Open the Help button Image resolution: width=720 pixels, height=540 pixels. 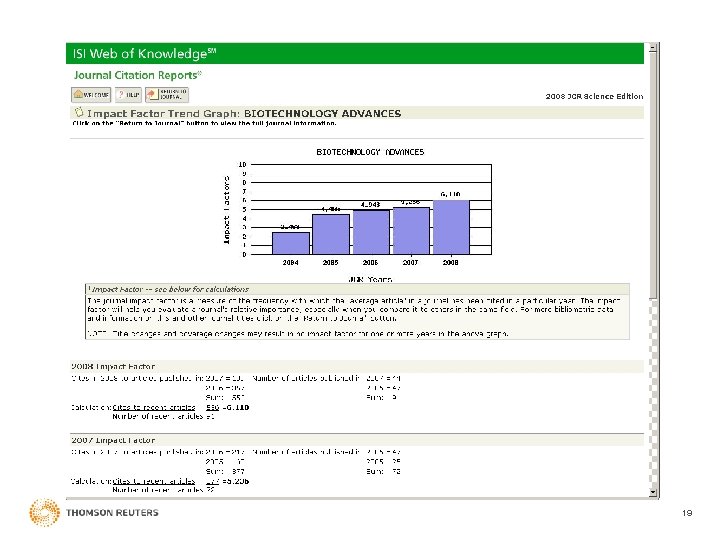click(128, 95)
